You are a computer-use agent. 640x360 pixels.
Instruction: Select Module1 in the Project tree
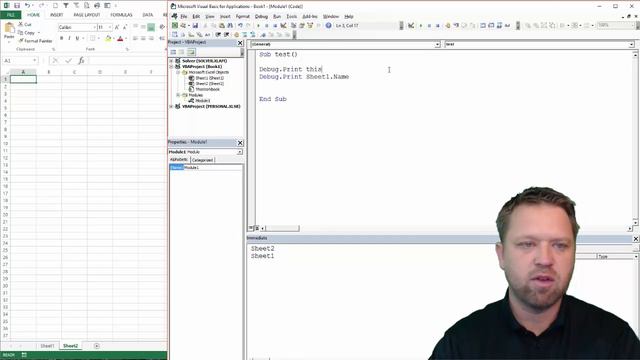click(202, 101)
